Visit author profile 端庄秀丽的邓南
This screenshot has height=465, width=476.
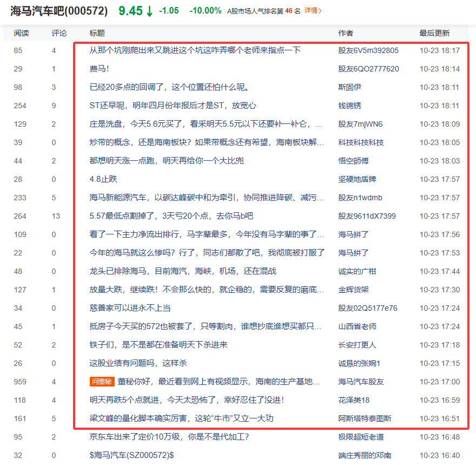(365, 455)
